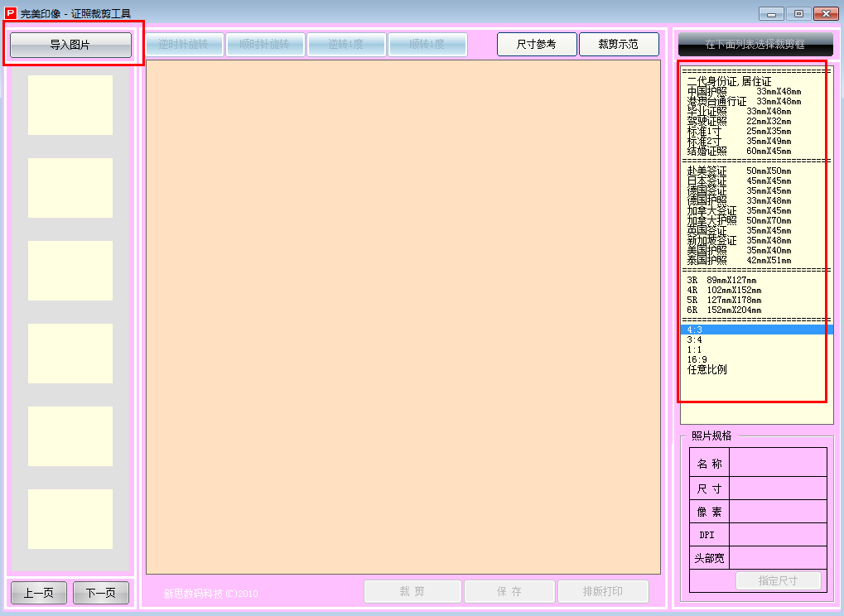Click 顺时针旋转 rotate clockwise button
This screenshot has height=616, width=844.
point(265,44)
